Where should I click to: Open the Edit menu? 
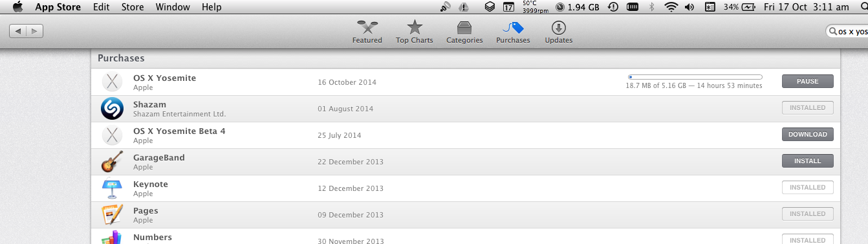[x=101, y=7]
